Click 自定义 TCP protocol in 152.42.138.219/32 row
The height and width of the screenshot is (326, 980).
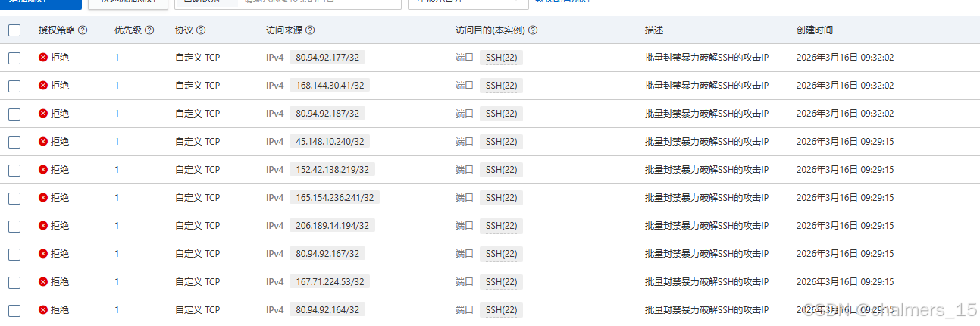(x=197, y=170)
